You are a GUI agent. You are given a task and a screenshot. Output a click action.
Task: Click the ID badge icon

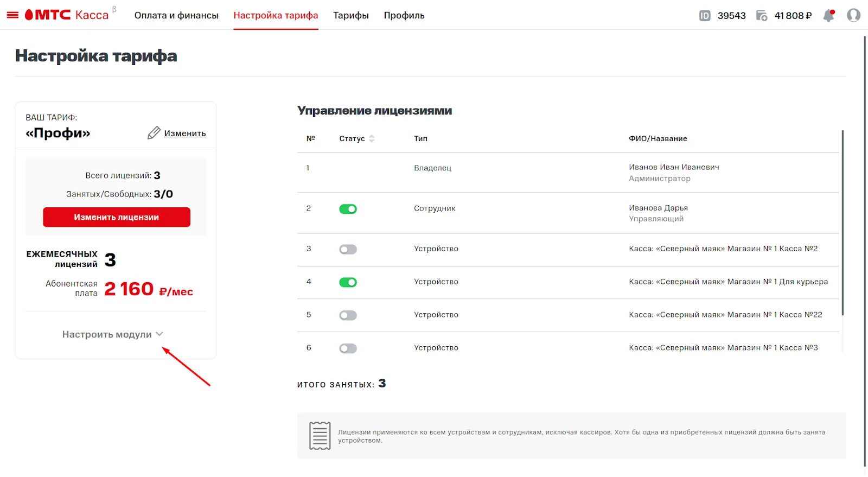pyautogui.click(x=705, y=16)
